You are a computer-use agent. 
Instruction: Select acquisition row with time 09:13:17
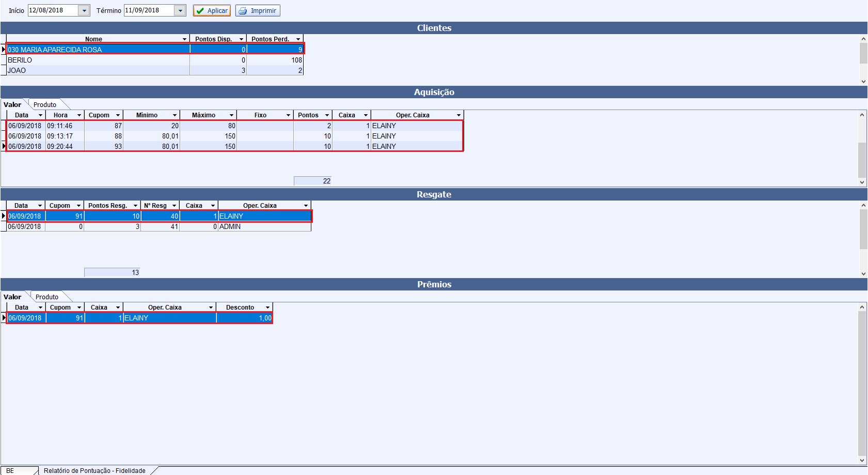pyautogui.click(x=235, y=136)
